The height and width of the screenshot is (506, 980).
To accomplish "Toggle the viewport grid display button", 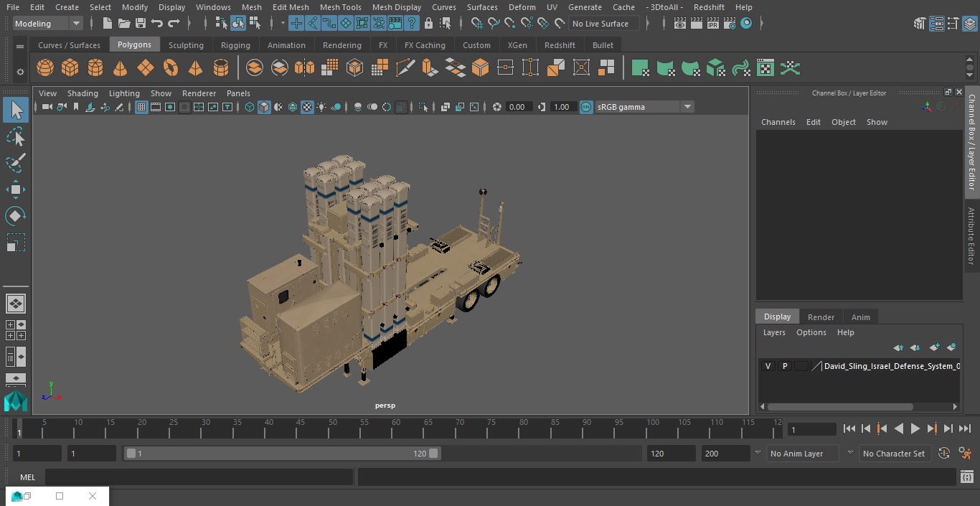I will [x=141, y=107].
